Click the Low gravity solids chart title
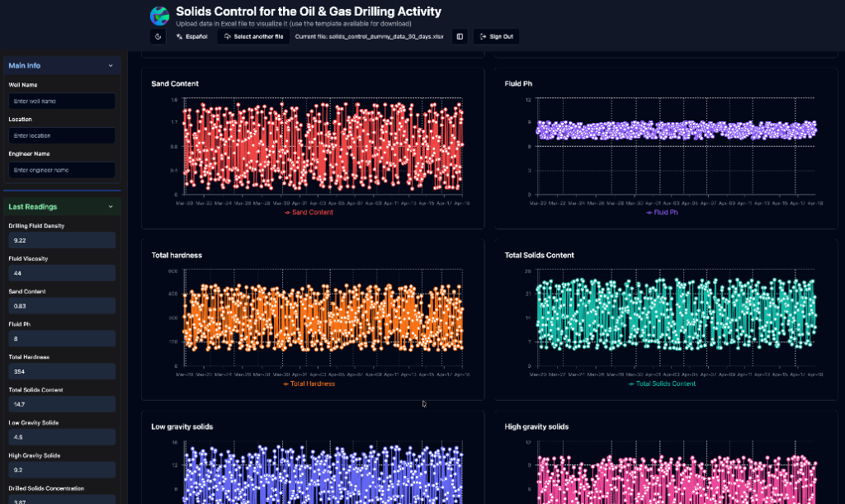This screenshot has width=845, height=504. (182, 426)
